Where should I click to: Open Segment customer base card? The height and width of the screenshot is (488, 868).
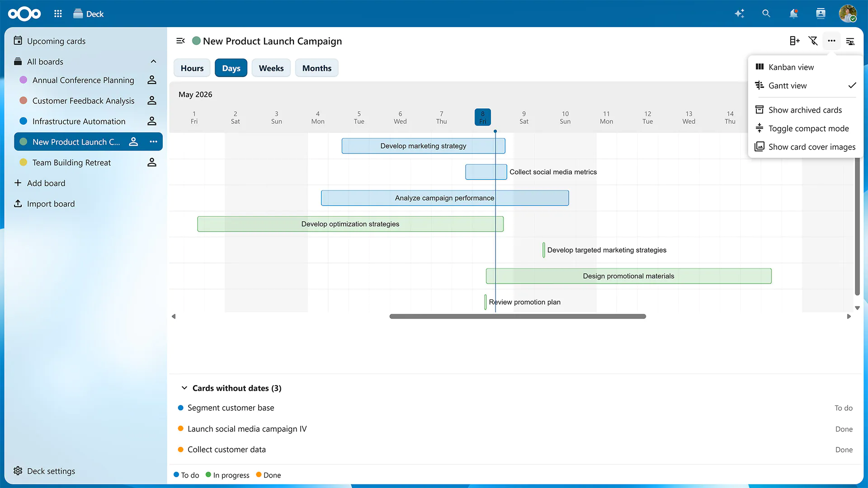coord(231,408)
